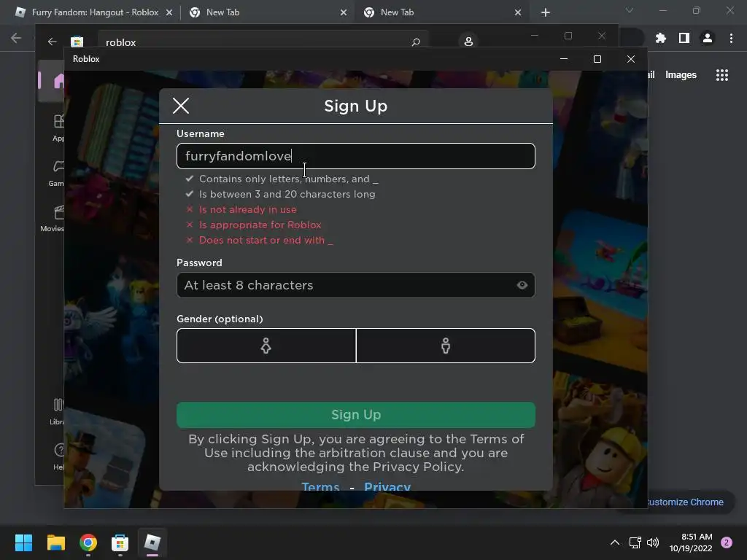Open a new Chrome tab with plus
This screenshot has width=747, height=560.
click(x=546, y=13)
